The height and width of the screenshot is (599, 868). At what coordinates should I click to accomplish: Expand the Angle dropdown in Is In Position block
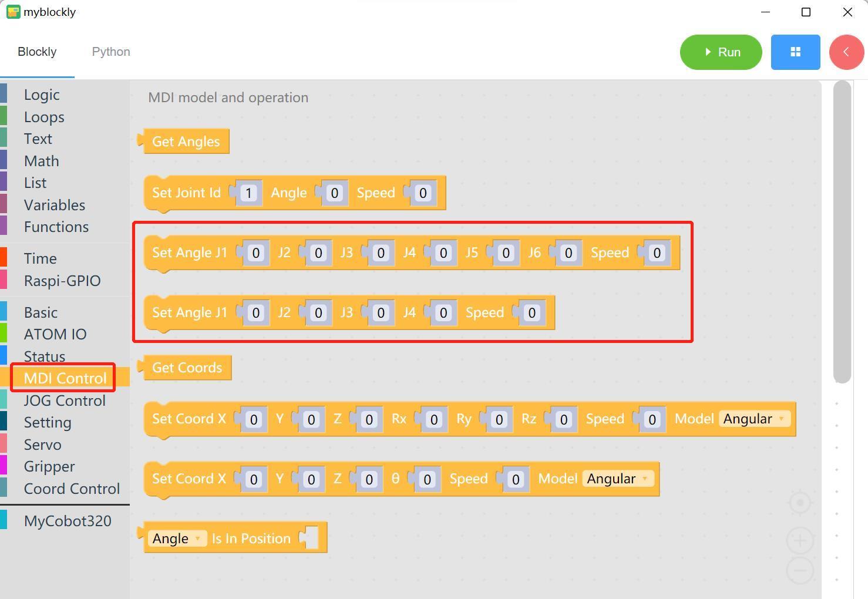pyautogui.click(x=176, y=539)
